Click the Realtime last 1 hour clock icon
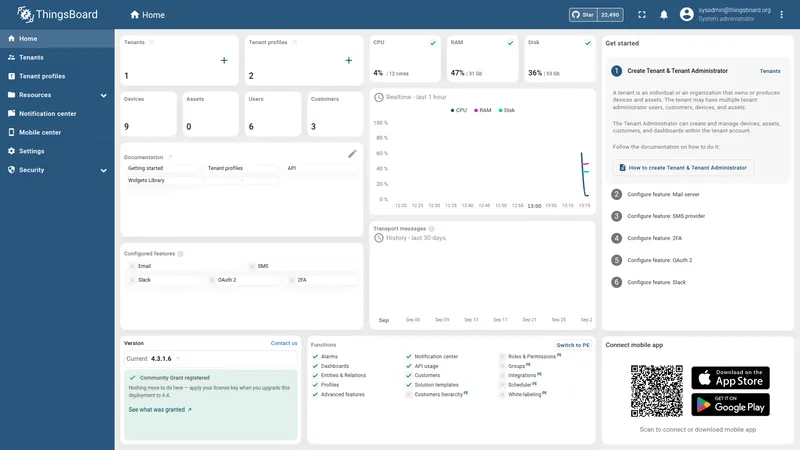The height and width of the screenshot is (450, 800). 379,97
